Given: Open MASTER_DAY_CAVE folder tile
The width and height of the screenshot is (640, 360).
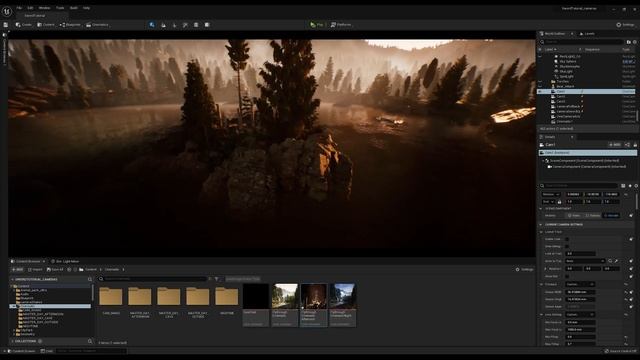Looking at the screenshot, I should pyautogui.click(x=169, y=302).
